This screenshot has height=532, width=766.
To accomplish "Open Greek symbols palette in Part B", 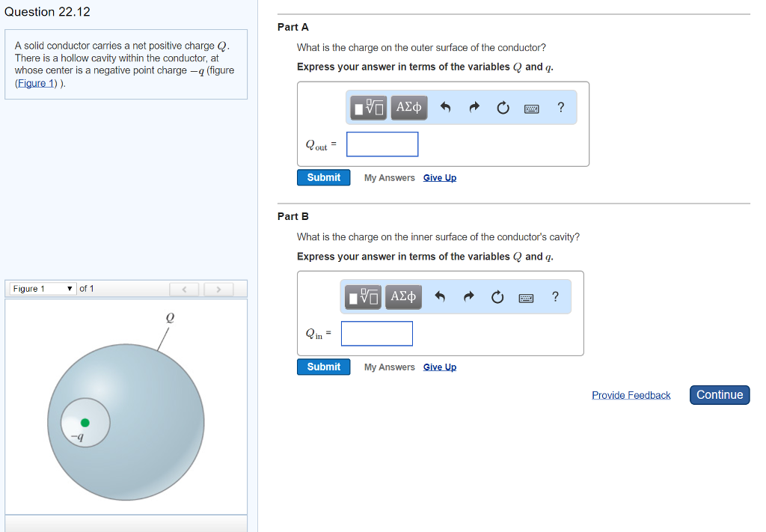I will [403, 297].
